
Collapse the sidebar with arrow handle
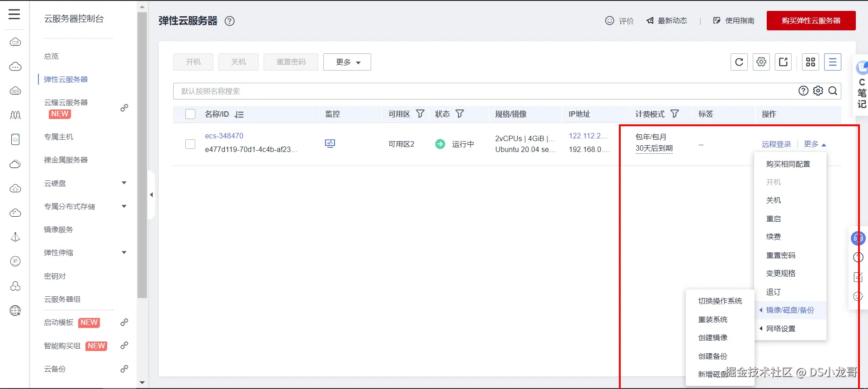(x=151, y=195)
